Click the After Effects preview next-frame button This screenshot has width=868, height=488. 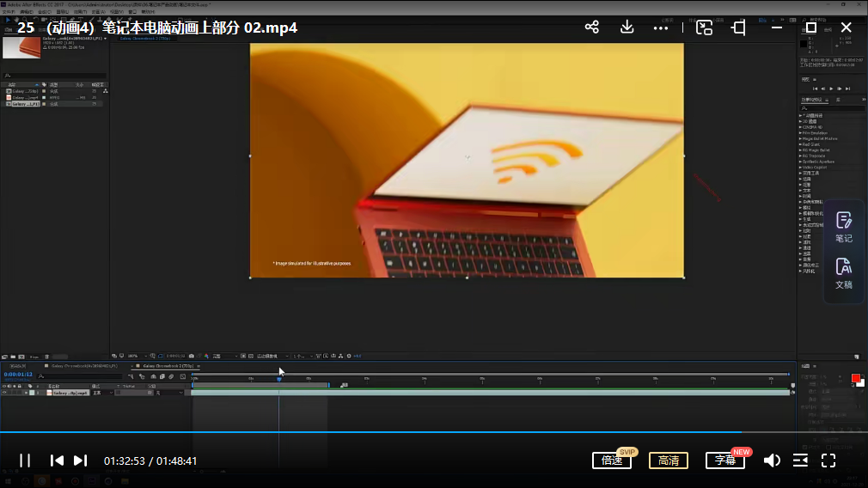point(840,88)
